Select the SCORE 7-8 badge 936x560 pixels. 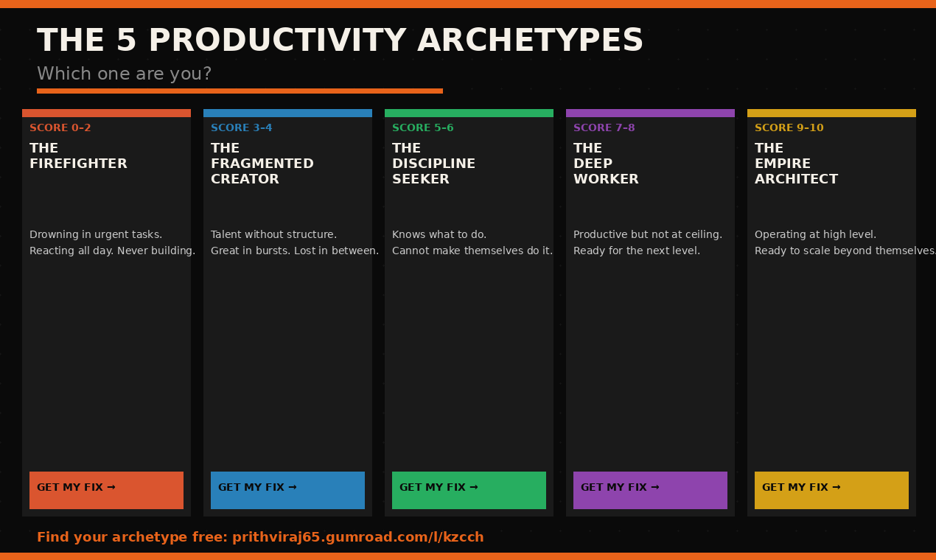[x=604, y=127]
